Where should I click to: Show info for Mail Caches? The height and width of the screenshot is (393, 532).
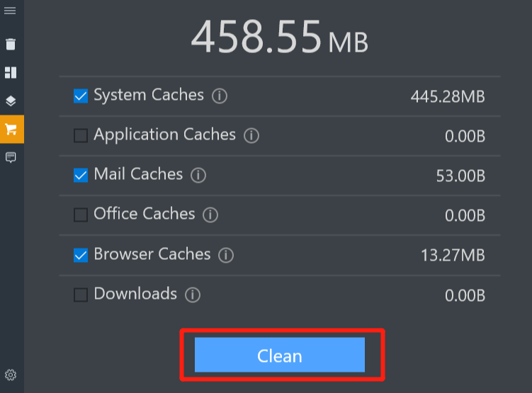coord(198,176)
